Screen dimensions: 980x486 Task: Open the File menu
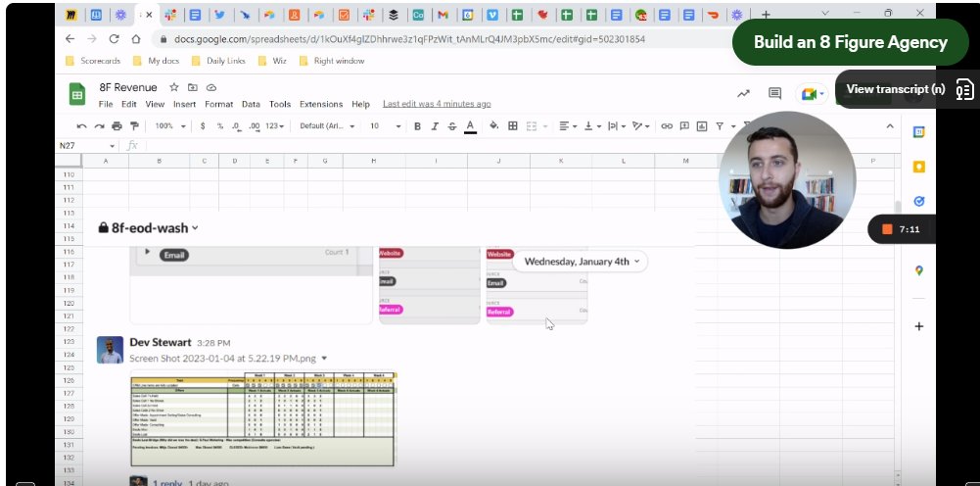(106, 105)
